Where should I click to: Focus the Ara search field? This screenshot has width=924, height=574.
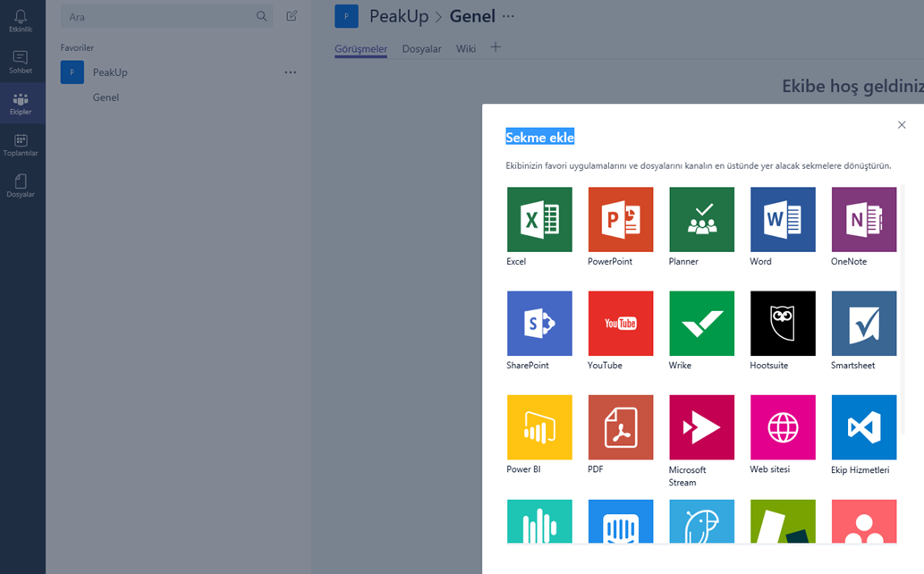click(x=166, y=16)
